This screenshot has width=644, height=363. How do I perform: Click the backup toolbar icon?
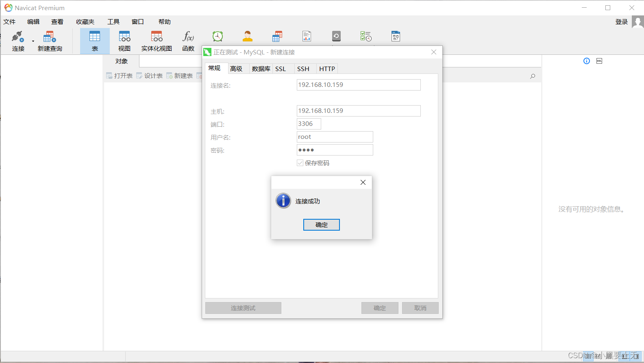pos(336,37)
